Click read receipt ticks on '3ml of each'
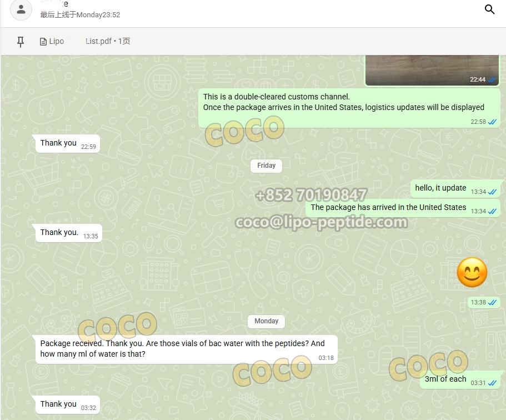Viewport: 506px width, 420px height. pos(492,383)
